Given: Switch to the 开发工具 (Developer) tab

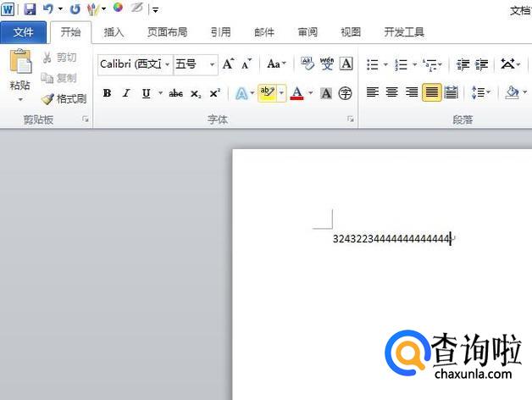Looking at the screenshot, I should 404,32.
